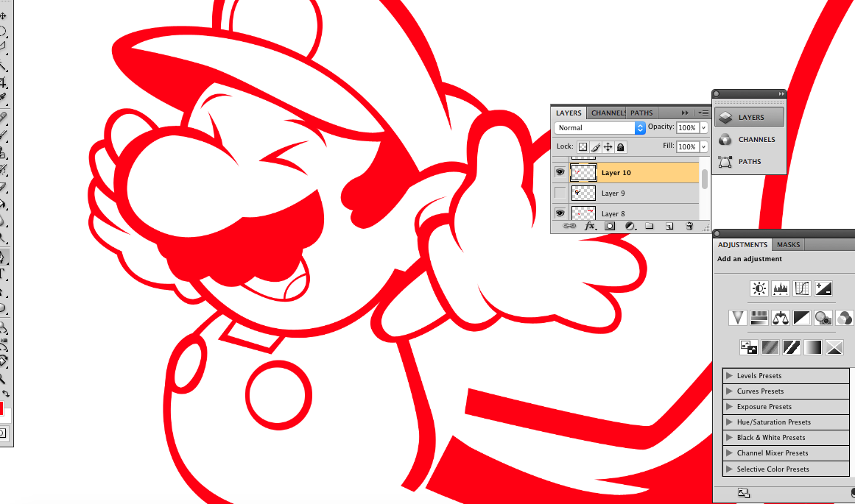Click the Opacity value field
The height and width of the screenshot is (504, 855).
pyautogui.click(x=687, y=127)
